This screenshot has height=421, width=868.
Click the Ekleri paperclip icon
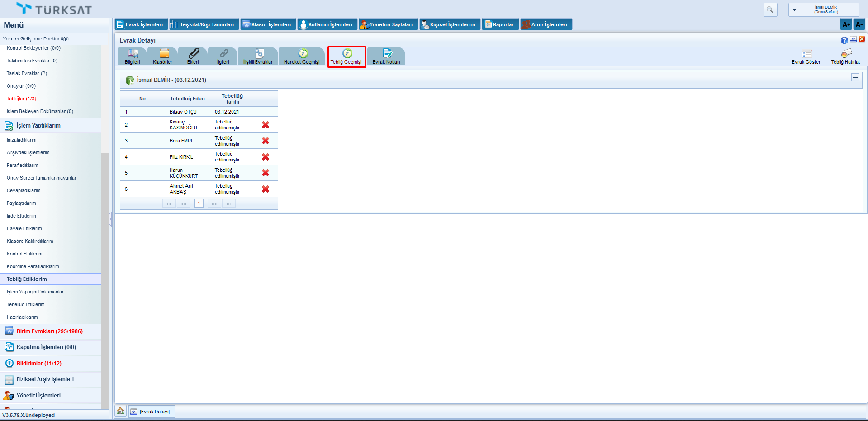click(x=193, y=54)
